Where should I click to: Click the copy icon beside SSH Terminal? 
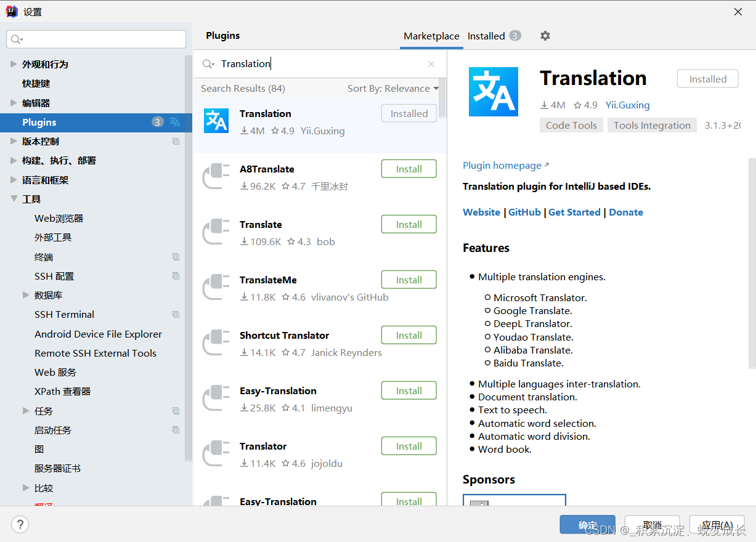tap(176, 315)
